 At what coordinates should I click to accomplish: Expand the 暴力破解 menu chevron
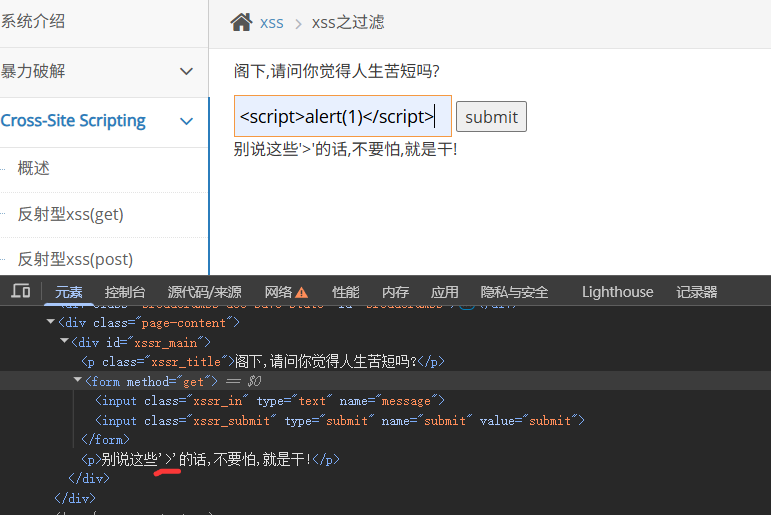click(186, 71)
